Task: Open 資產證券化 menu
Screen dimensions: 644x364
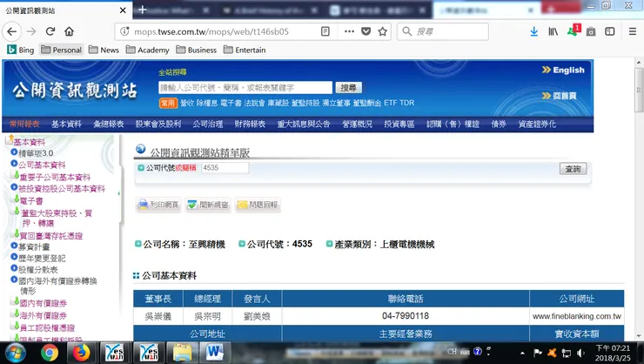Action: 537,124
